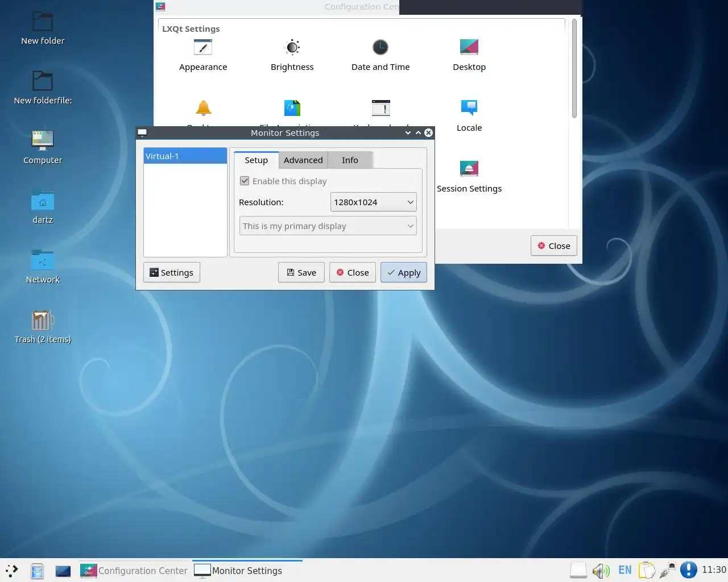Screen dimensions: 728x582
Task: Switch to the Advanced tab
Action: tap(303, 160)
